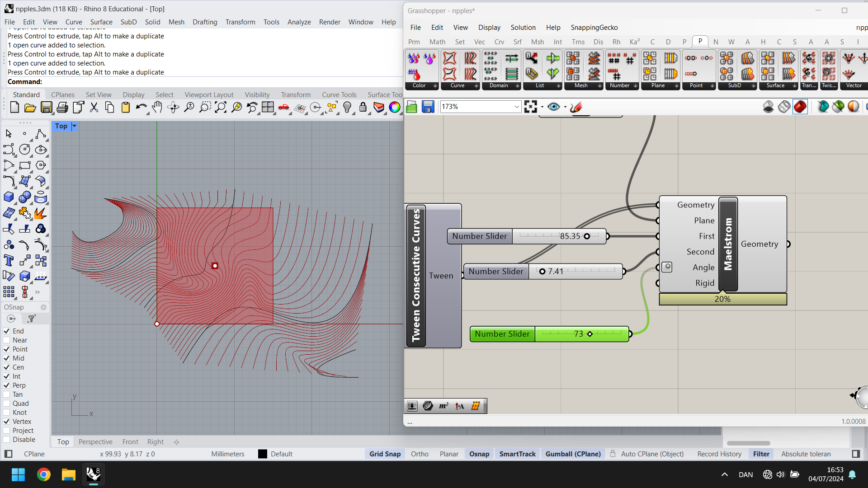This screenshot has width=868, height=488.
Task: Click the padlock lock icon
Action: [363, 108]
